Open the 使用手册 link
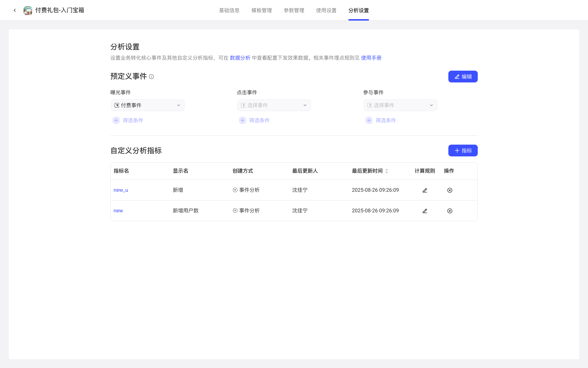This screenshot has height=368, width=588. (371, 58)
